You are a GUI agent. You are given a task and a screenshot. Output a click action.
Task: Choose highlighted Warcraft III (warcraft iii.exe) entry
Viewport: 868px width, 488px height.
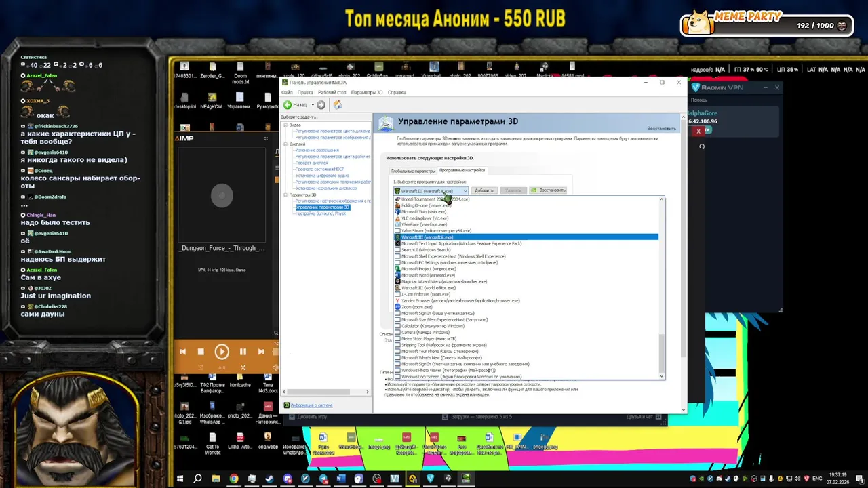526,237
